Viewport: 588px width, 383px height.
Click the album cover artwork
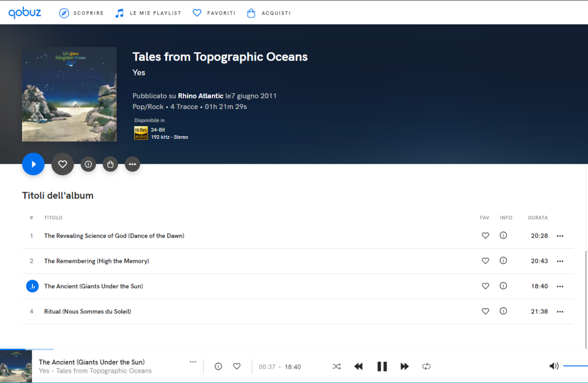pyautogui.click(x=69, y=94)
